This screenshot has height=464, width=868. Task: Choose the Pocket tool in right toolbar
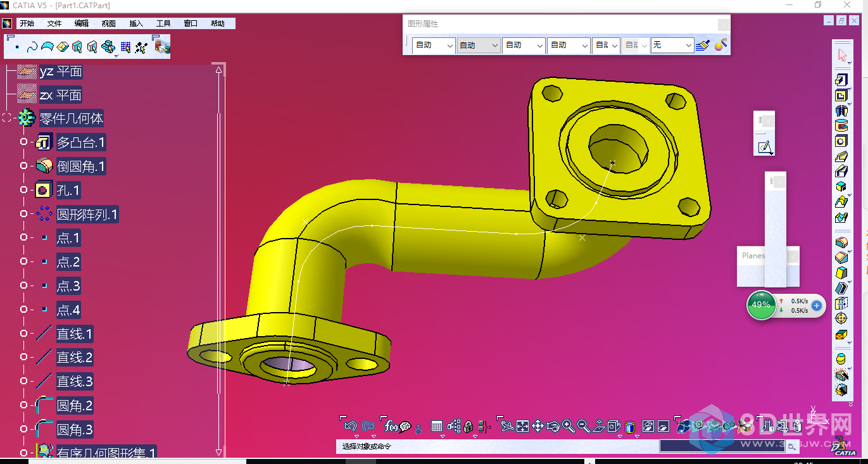pyautogui.click(x=841, y=95)
